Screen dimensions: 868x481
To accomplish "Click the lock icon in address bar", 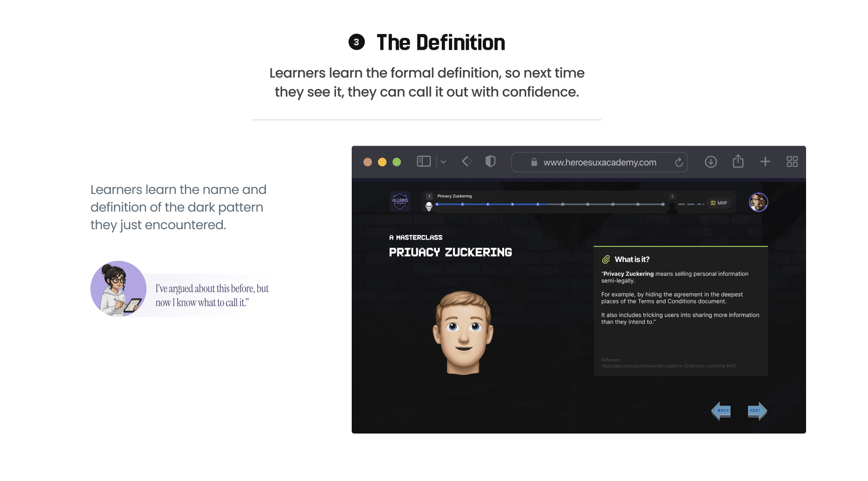I will pyautogui.click(x=534, y=162).
